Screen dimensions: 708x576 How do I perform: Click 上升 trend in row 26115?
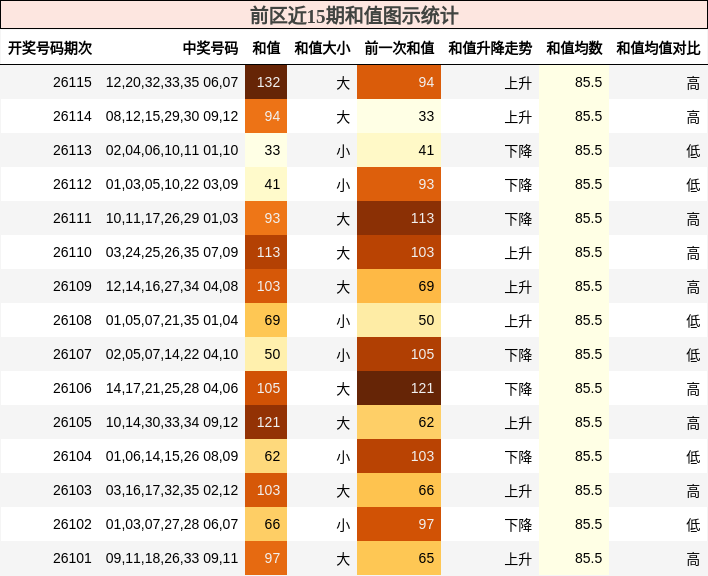click(518, 83)
